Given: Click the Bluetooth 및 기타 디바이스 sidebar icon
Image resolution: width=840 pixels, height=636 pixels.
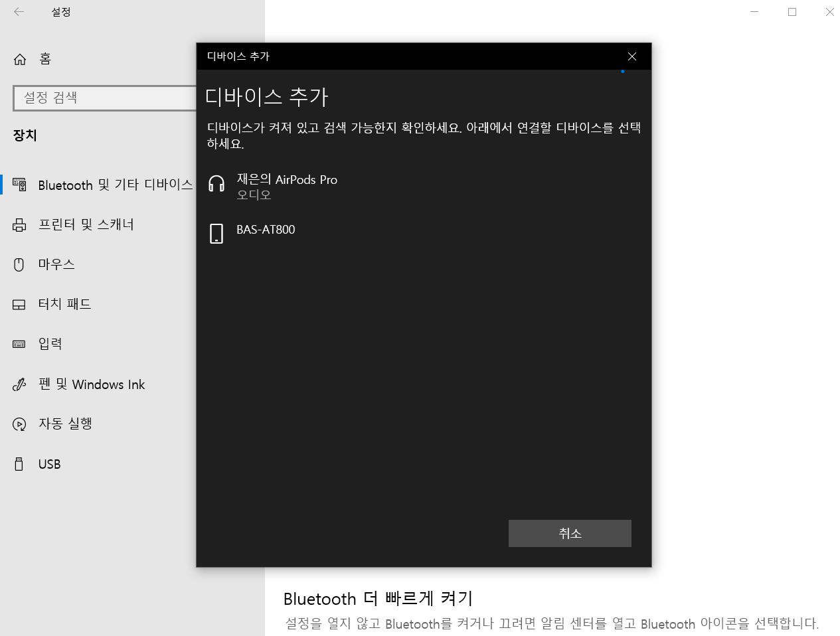Looking at the screenshot, I should tap(19, 185).
